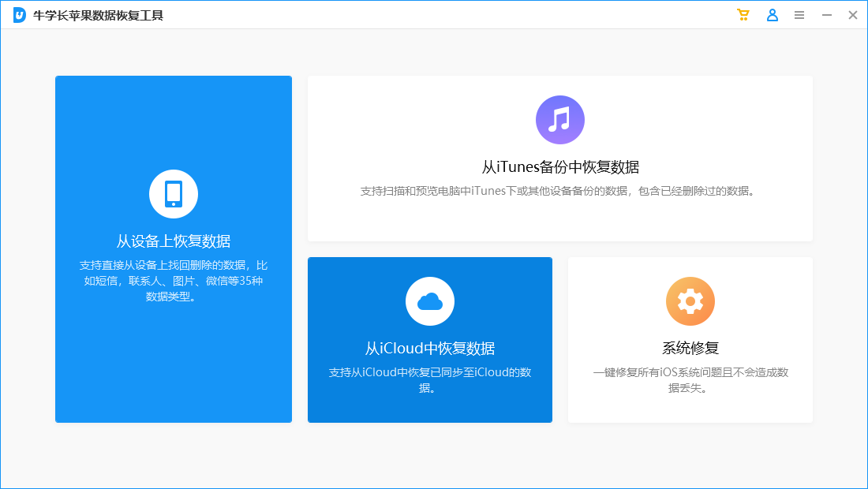Click the text 支持从iCloud中恢复已同步至iCloud的数据

pos(429,380)
